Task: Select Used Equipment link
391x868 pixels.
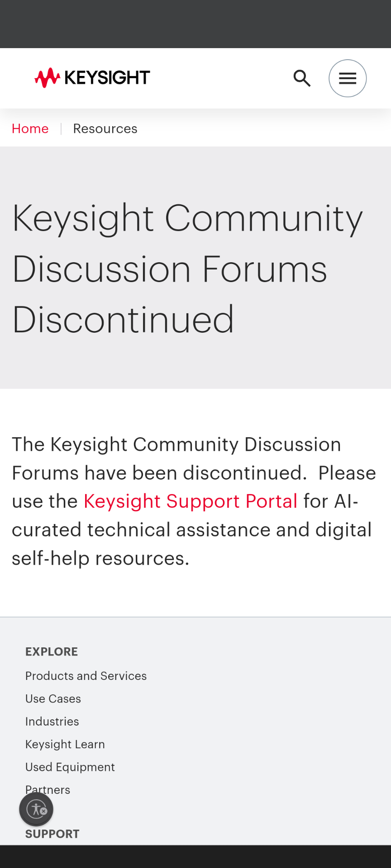Action: pyautogui.click(x=70, y=767)
